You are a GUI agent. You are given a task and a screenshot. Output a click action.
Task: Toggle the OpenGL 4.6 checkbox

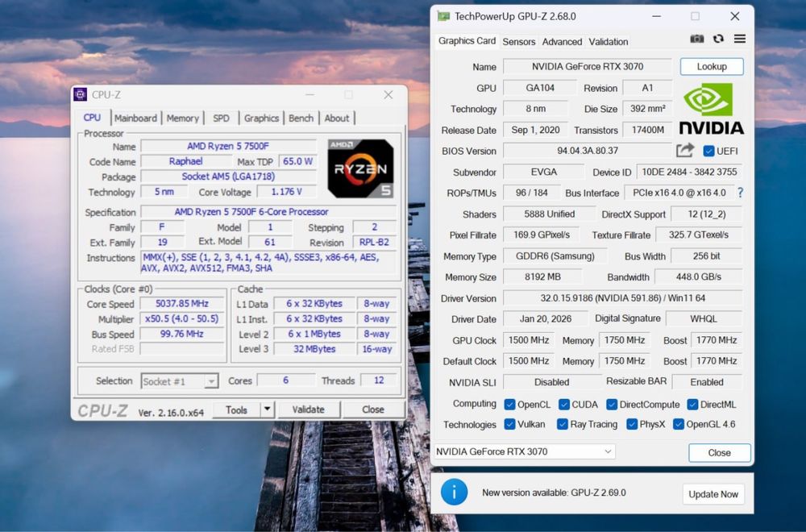[x=679, y=424]
